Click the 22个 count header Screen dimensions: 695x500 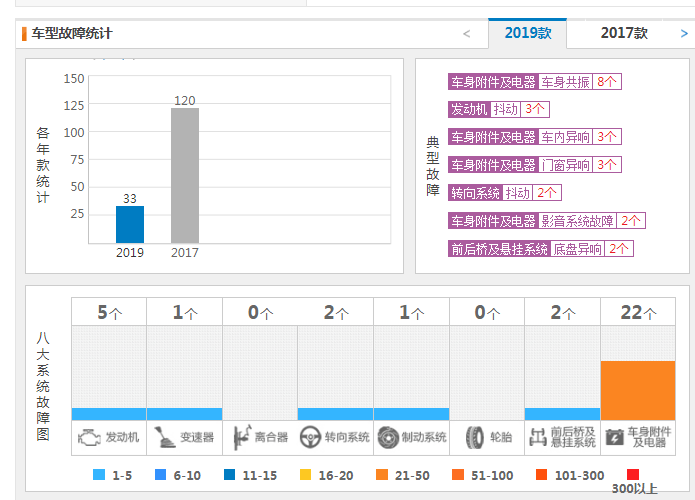point(638,312)
